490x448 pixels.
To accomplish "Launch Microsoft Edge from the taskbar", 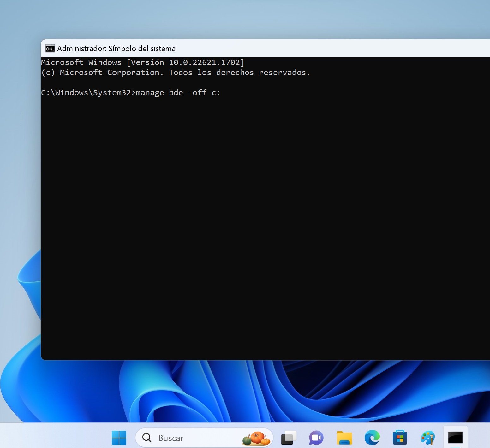I will (372, 438).
